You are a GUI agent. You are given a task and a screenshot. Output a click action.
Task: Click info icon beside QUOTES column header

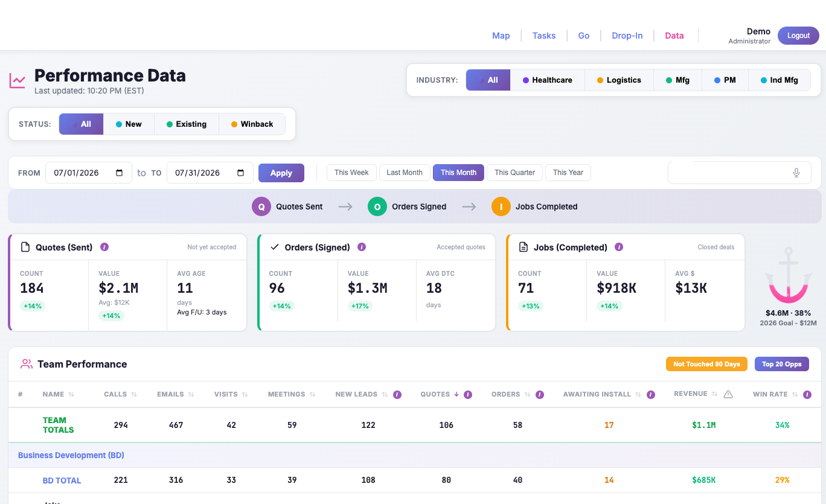tap(468, 395)
